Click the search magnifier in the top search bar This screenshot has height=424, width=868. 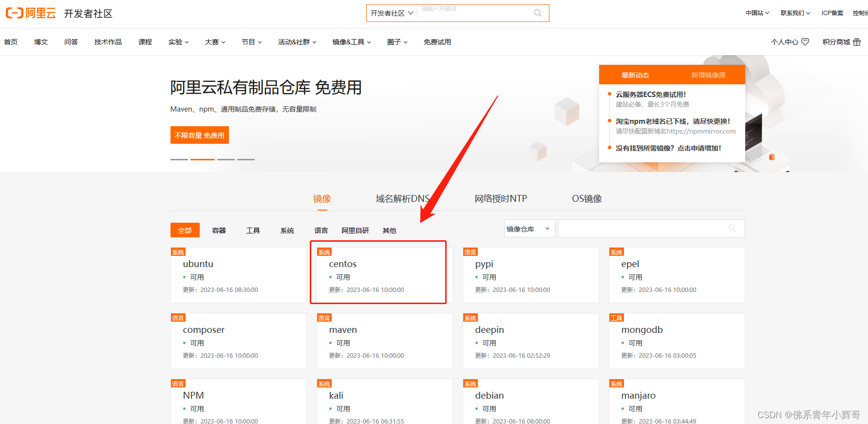[538, 13]
